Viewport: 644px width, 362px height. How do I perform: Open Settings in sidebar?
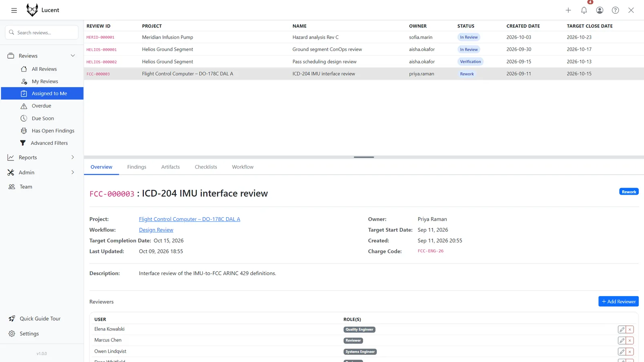[42, 334]
